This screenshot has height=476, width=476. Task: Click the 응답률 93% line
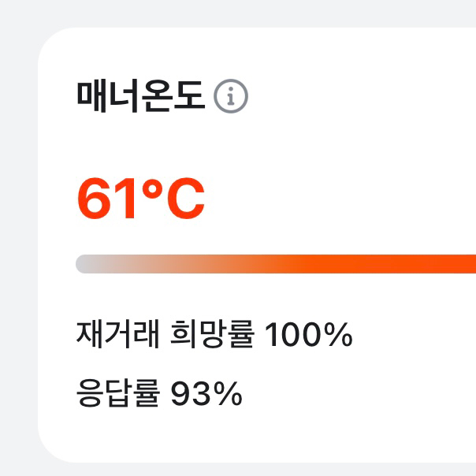159,392
